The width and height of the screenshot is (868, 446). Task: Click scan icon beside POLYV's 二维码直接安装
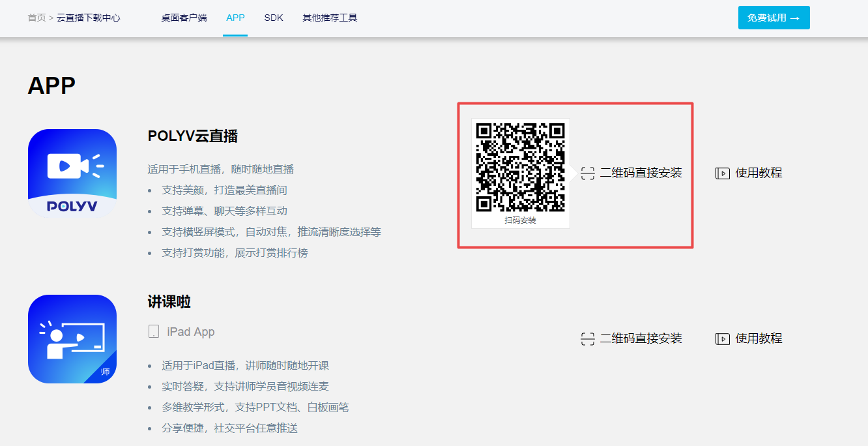tap(588, 173)
